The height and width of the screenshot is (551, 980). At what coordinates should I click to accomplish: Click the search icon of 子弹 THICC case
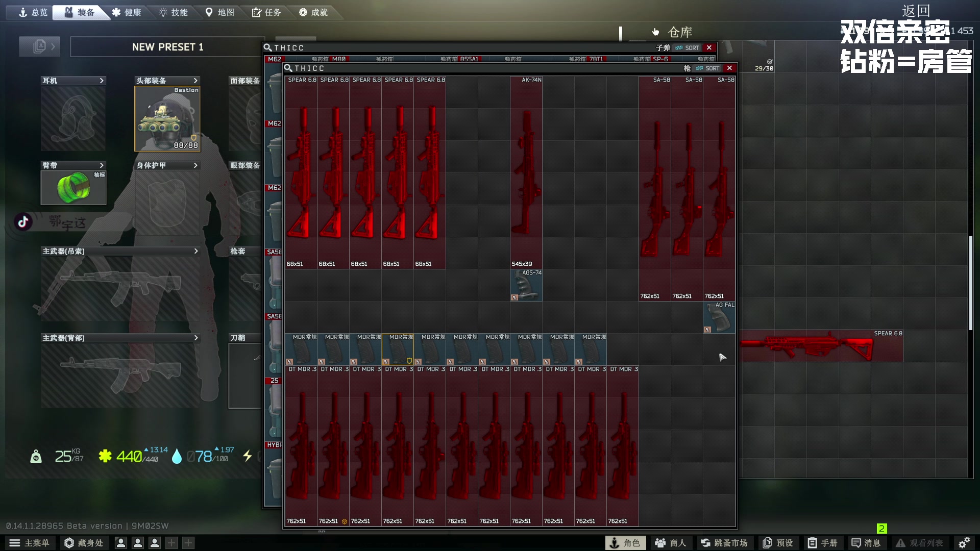(267, 47)
